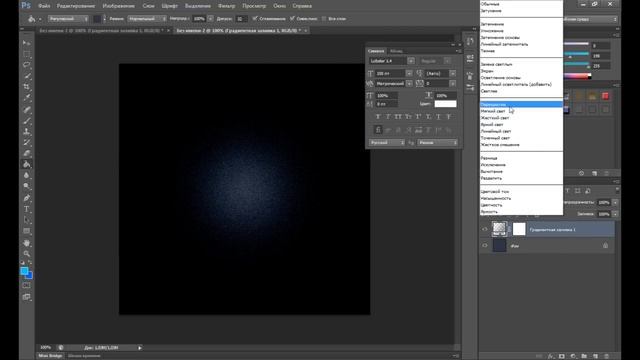The width and height of the screenshot is (640, 360).
Task: Select the Zoom tool
Action: click(27, 254)
